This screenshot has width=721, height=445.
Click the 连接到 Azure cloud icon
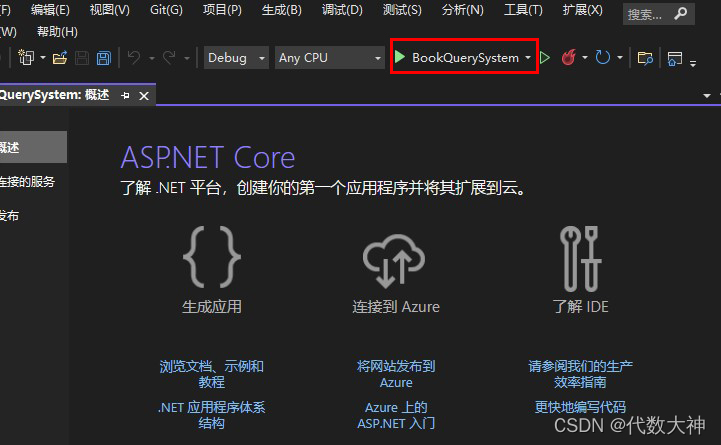point(394,260)
